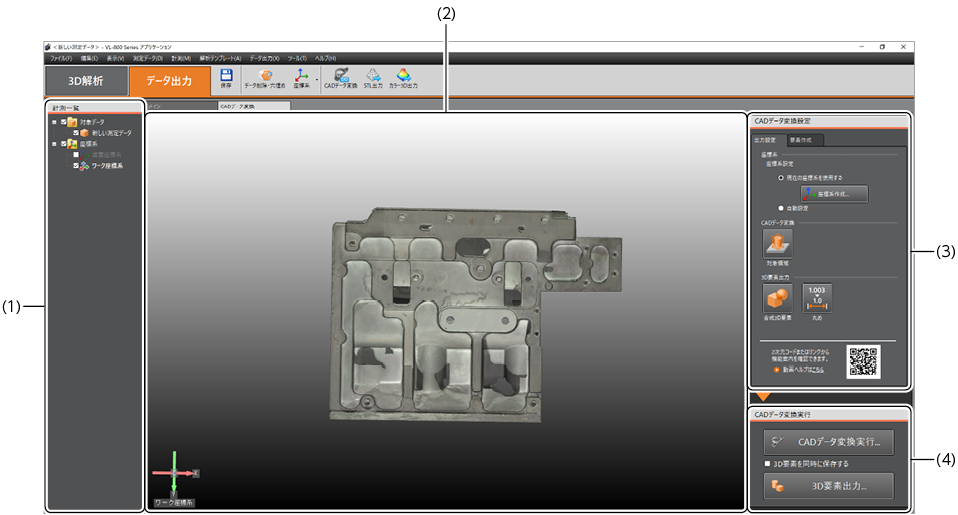Click the STL出力 toolbar icon
This screenshot has width=958, height=515.
[373, 76]
